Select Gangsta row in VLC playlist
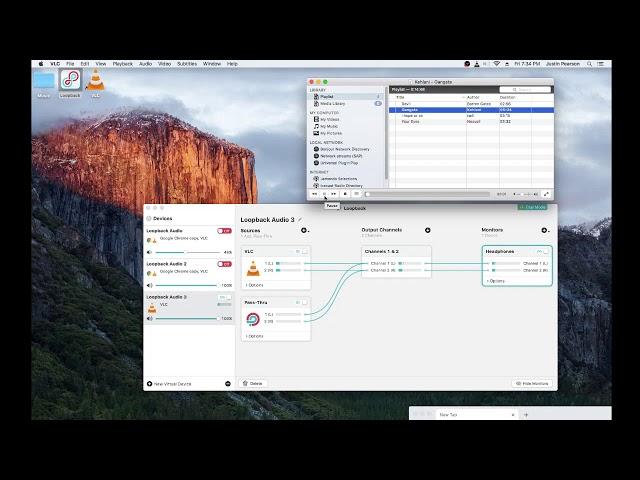Image resolution: width=640 pixels, height=480 pixels. (471, 110)
